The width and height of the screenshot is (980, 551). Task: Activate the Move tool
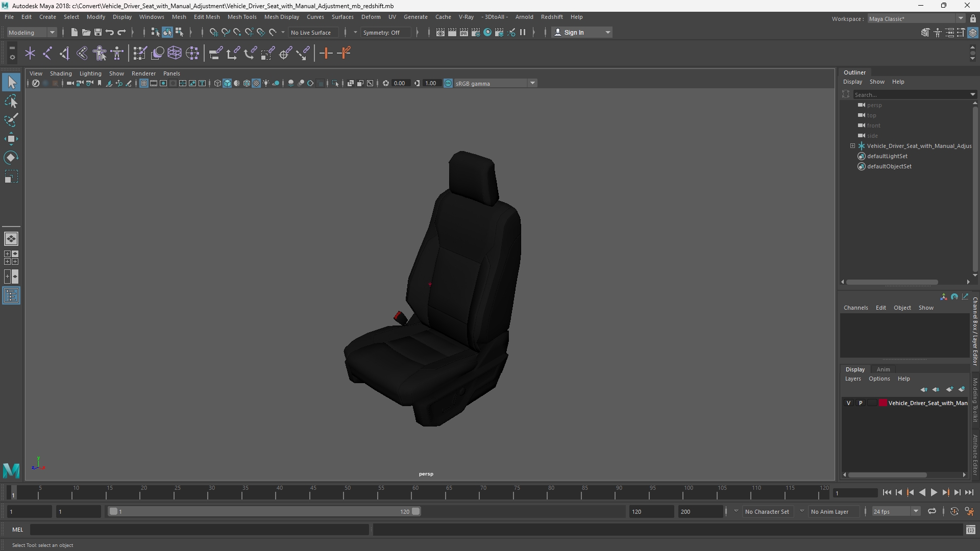pos(11,139)
